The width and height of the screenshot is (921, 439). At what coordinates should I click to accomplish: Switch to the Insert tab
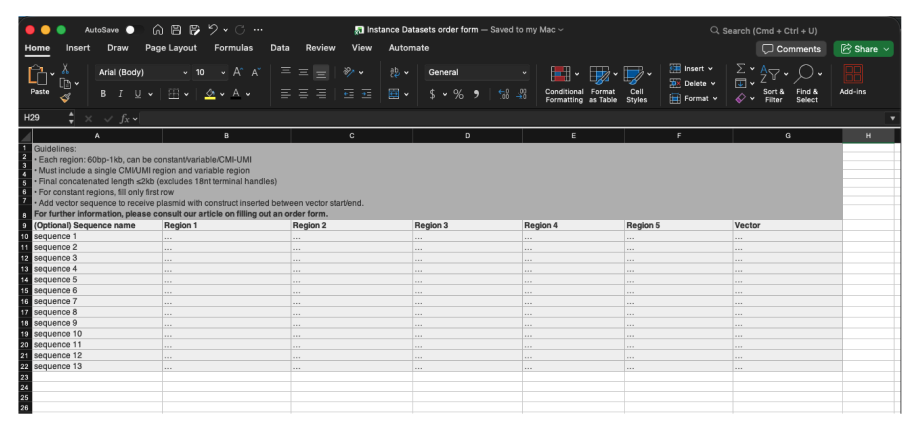click(x=78, y=48)
